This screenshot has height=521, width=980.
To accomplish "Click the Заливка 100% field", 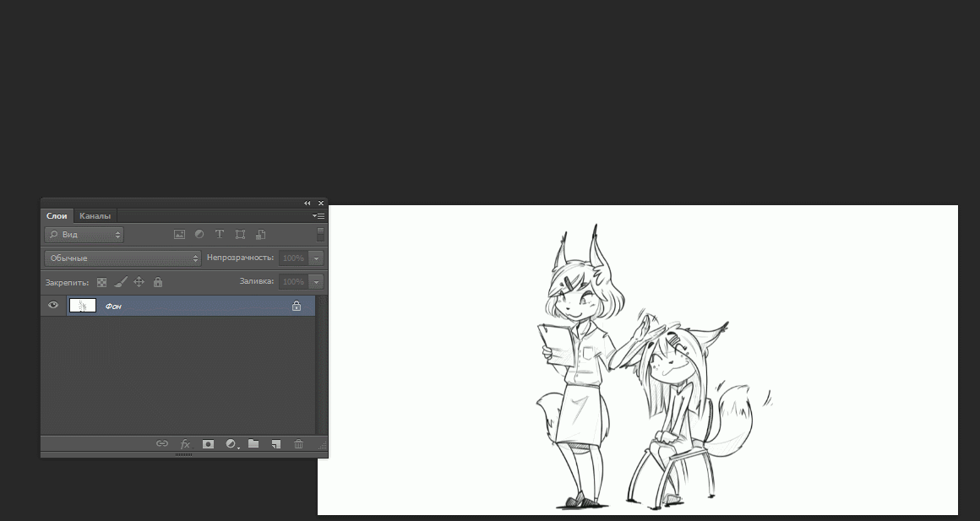I will (294, 282).
